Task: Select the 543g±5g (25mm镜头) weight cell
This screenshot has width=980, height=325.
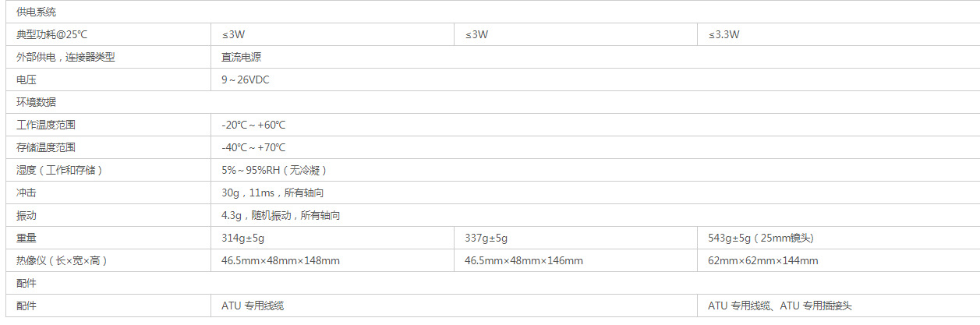Action: coord(838,238)
